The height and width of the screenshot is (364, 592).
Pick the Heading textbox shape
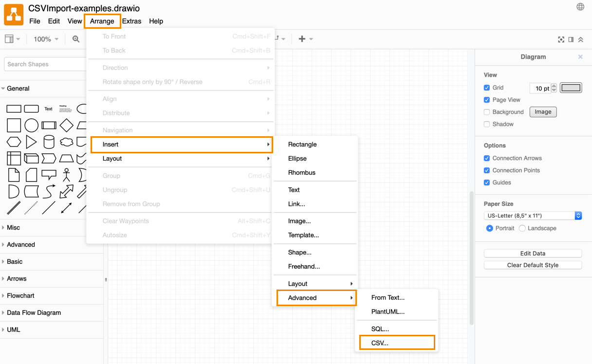(x=66, y=109)
